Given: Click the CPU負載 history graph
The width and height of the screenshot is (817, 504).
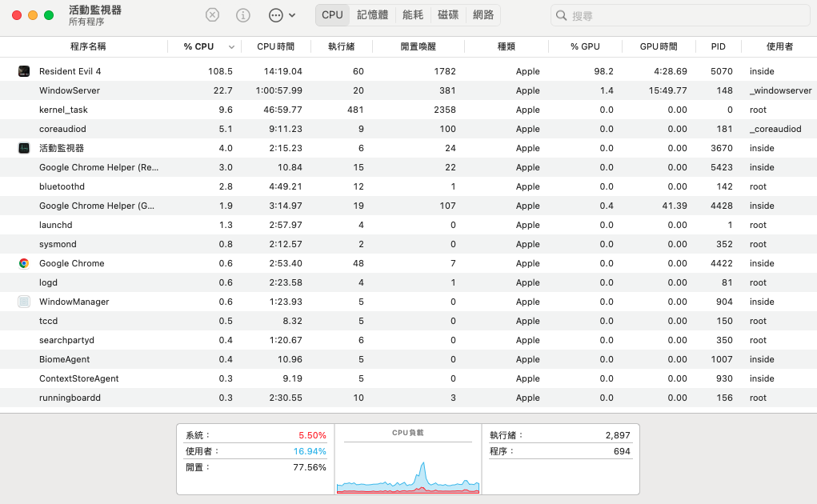Looking at the screenshot, I should tap(408, 469).
